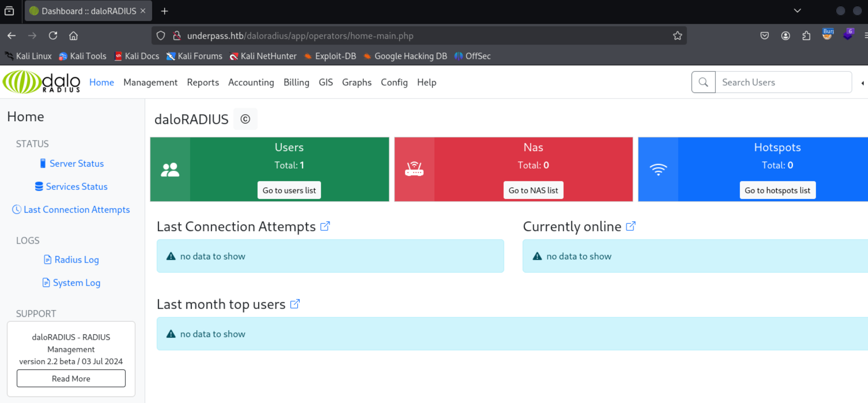Open Last Connection Attempts sidebar link
Viewport: 868px width, 403px height.
click(x=71, y=210)
